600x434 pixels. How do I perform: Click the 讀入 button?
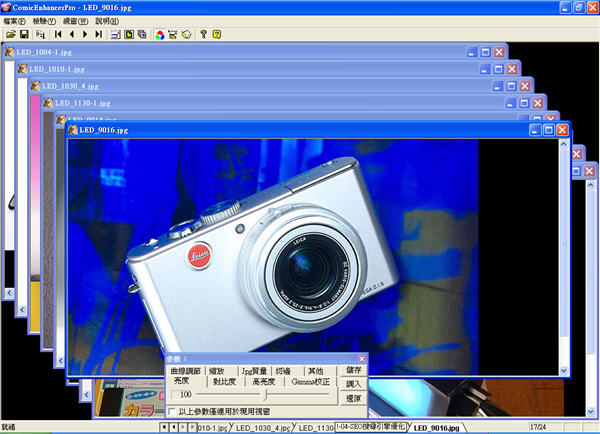point(354,383)
